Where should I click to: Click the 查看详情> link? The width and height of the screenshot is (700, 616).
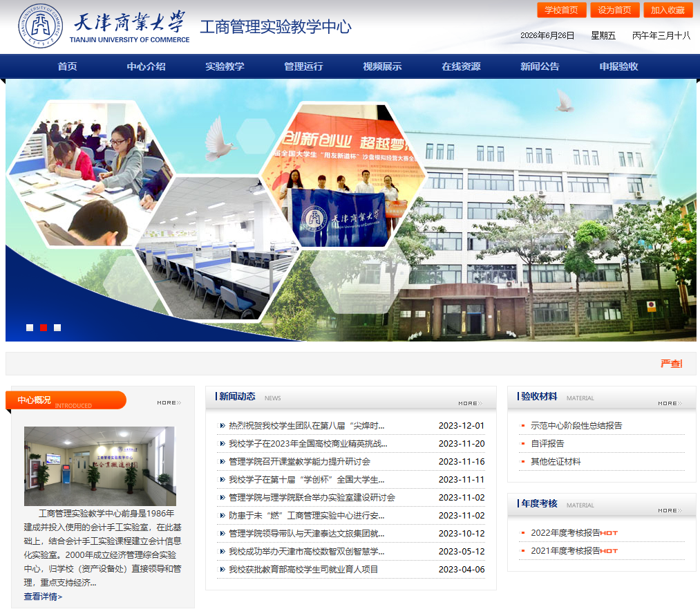[x=44, y=597]
